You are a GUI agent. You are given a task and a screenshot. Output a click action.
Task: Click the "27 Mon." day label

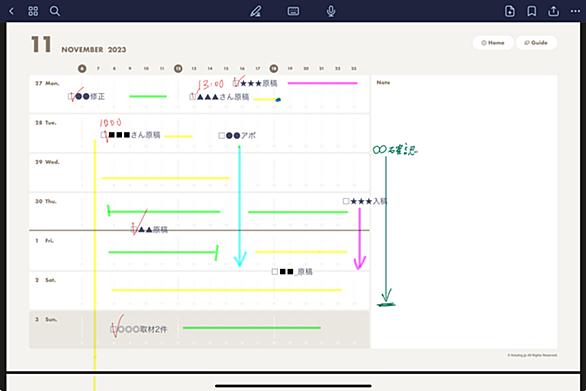pyautogui.click(x=47, y=83)
